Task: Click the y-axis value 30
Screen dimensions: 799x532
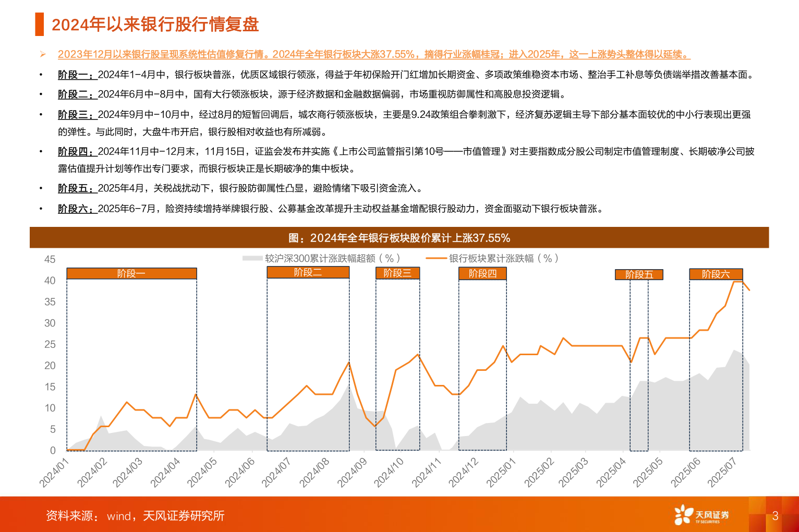Action: coord(50,323)
